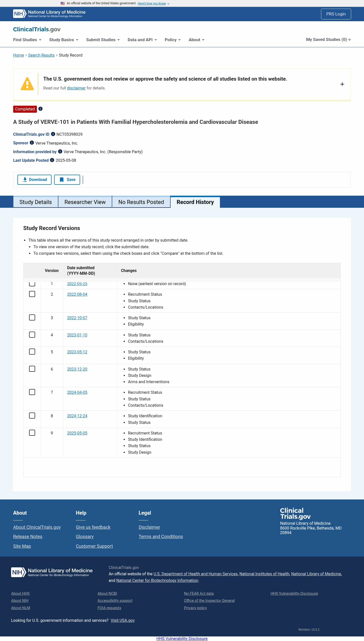Image resolution: width=364 pixels, height=641 pixels.
Task: Click the Download button
Action: pyautogui.click(x=35, y=179)
